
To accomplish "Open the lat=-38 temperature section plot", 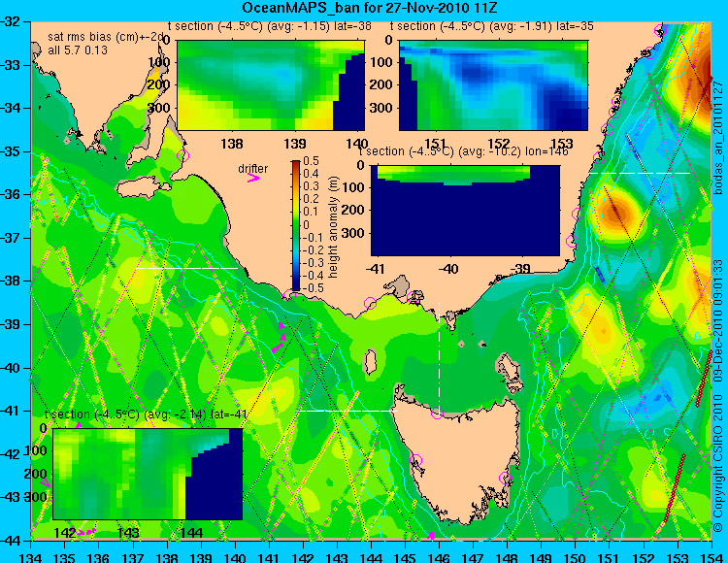I will 271,85.
